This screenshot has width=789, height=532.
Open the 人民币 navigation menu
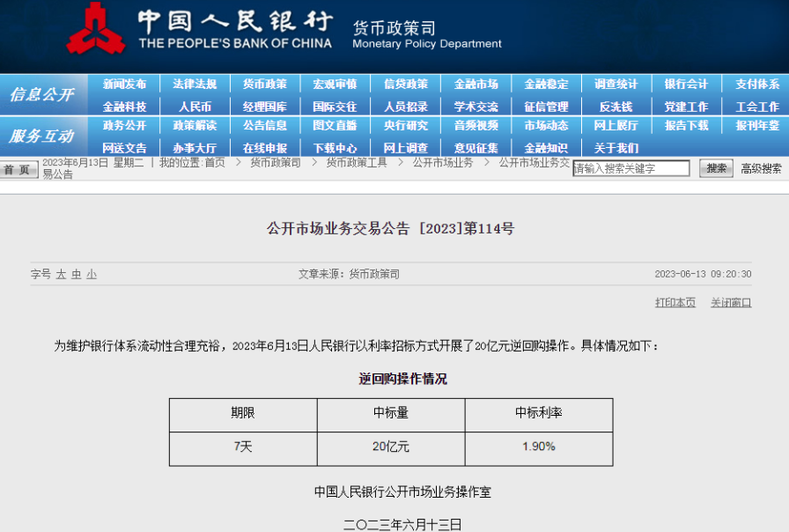[x=195, y=106]
